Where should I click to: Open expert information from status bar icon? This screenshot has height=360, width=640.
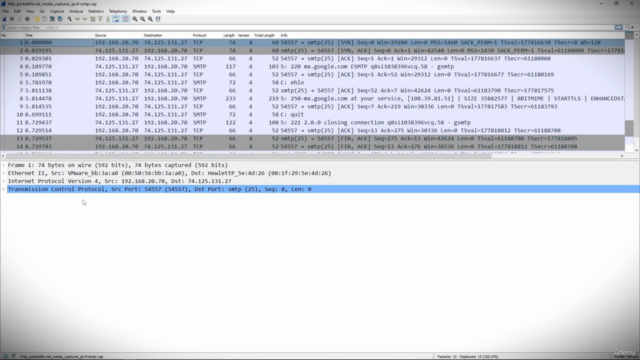[x=5, y=356]
